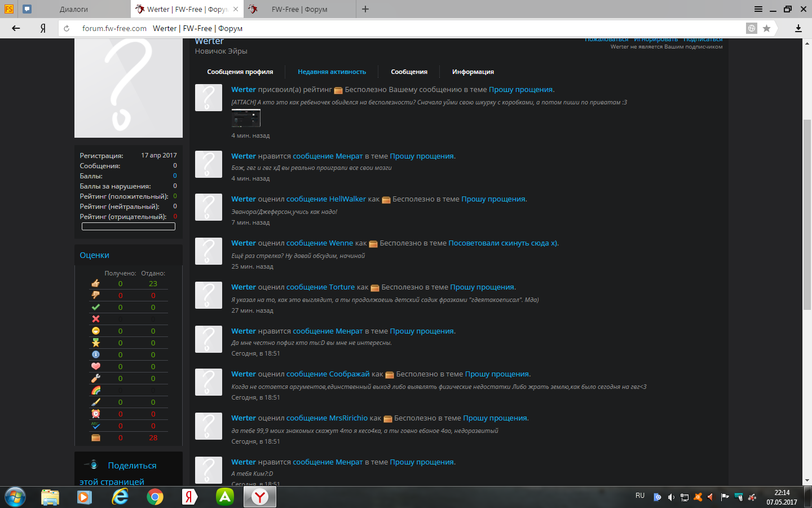Close the Werter | FW-Free tab
The width and height of the screenshot is (812, 508).
(x=236, y=9)
